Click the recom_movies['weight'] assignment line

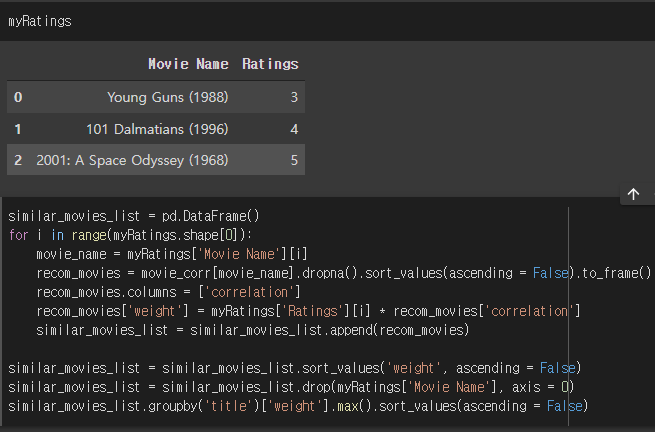click(308, 311)
